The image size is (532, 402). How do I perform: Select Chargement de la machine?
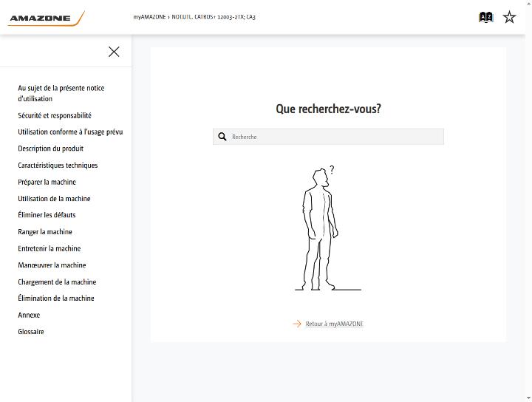point(57,282)
